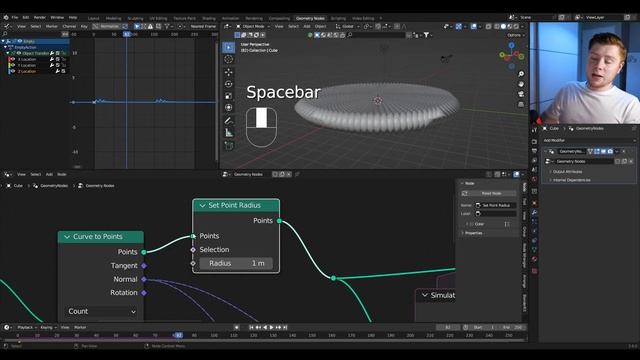Open the Count mode dropdown

102,311
